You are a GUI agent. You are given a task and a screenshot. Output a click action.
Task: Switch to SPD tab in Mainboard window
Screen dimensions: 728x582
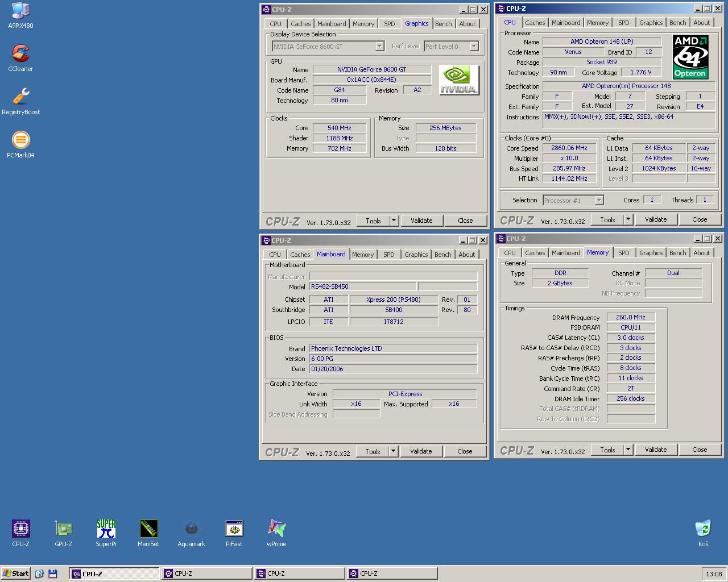(x=389, y=255)
